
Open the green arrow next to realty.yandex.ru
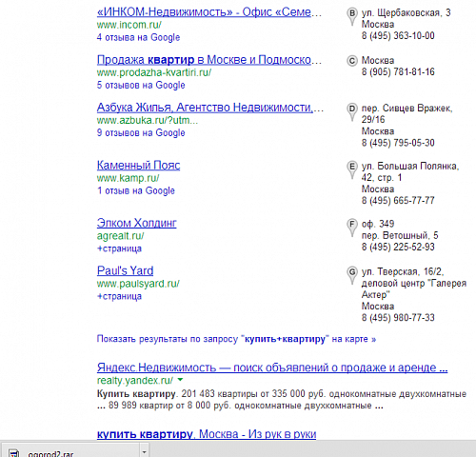[180, 380]
